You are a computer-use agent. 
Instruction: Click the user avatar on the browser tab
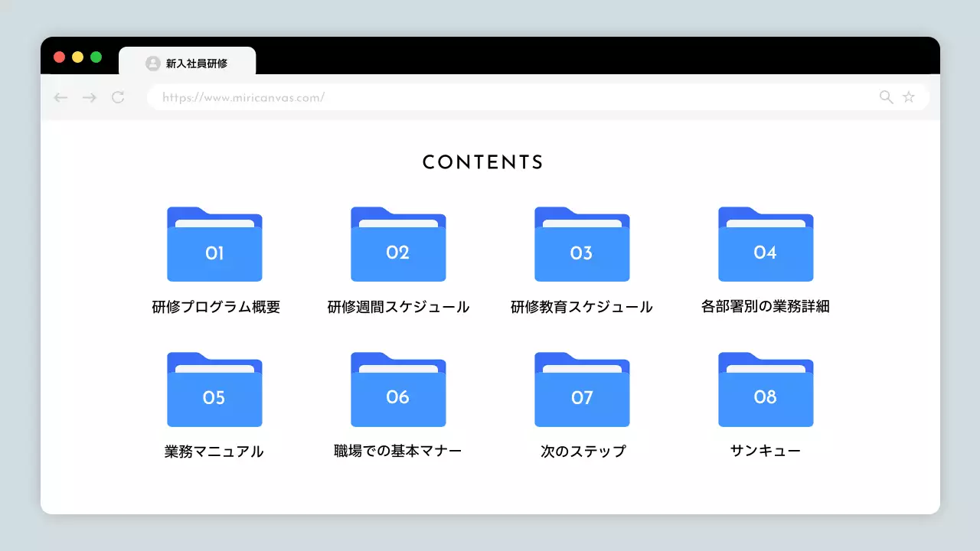coord(152,63)
